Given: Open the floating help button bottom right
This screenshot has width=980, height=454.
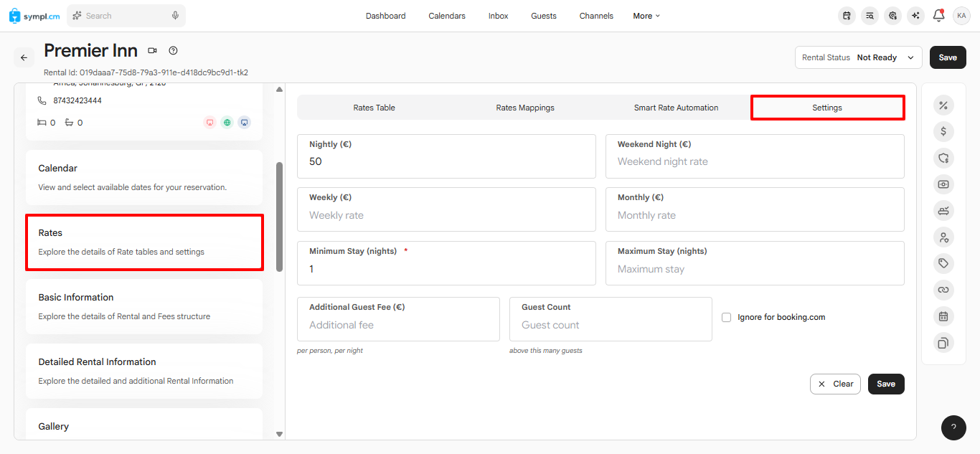Looking at the screenshot, I should pyautogui.click(x=953, y=427).
